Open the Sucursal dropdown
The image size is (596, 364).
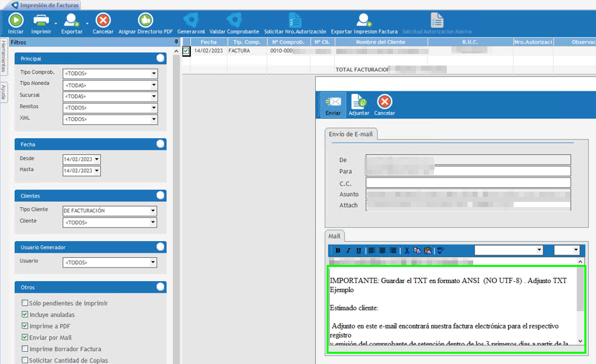pyautogui.click(x=154, y=96)
